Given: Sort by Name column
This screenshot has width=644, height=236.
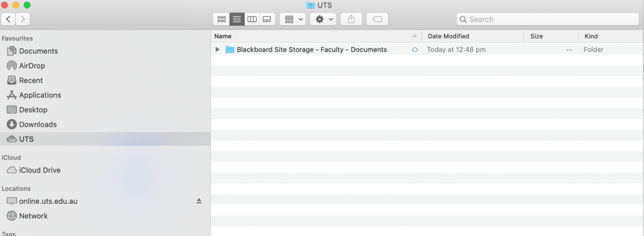Looking at the screenshot, I should 316,36.
